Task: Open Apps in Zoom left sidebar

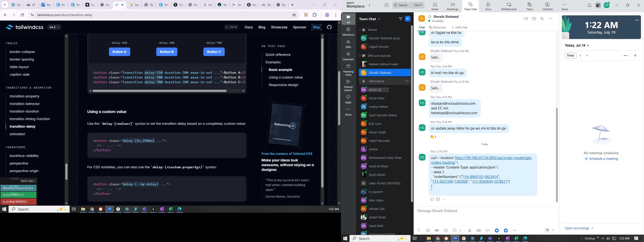Action: tap(348, 99)
